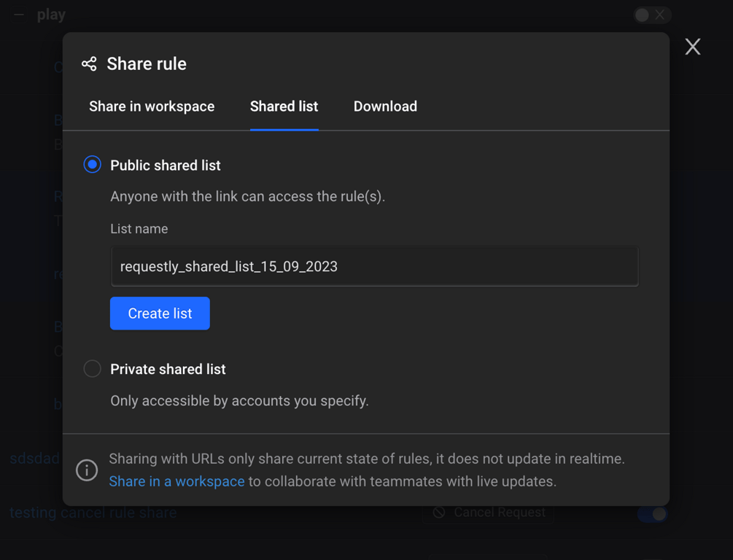Screen dimensions: 733x560
Task: Click the Share rule dialog title
Action: coord(147,64)
